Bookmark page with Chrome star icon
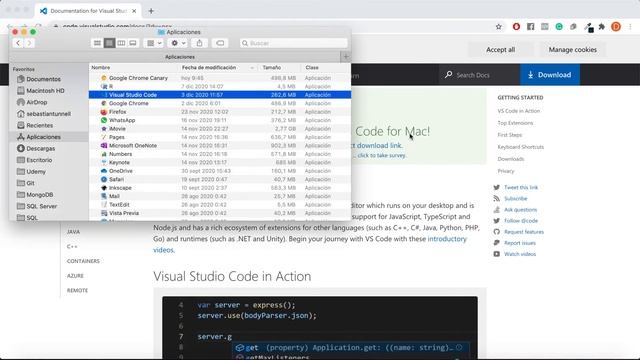 [x=498, y=27]
